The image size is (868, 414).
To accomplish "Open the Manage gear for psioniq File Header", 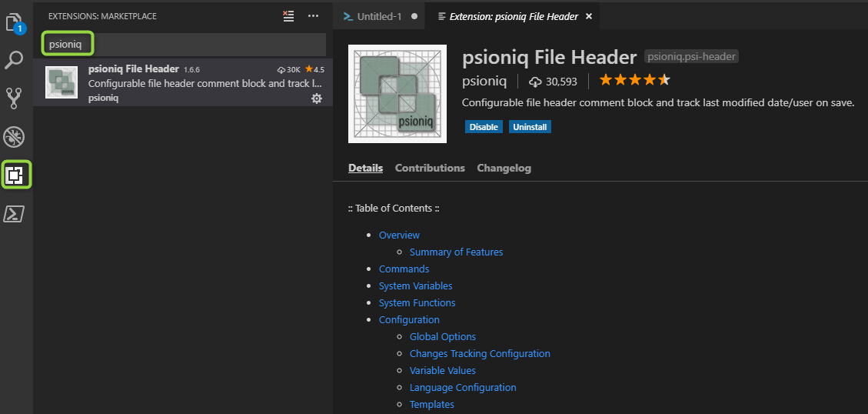I will click(x=316, y=98).
